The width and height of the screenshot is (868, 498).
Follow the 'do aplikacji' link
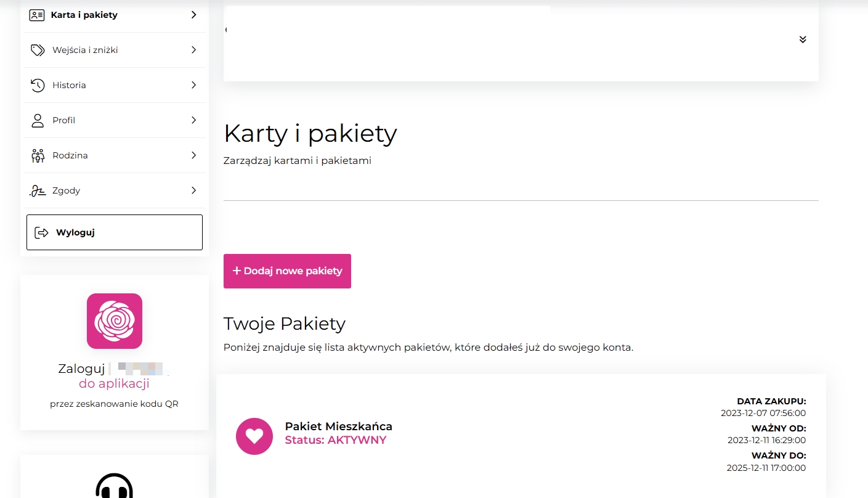coord(114,384)
